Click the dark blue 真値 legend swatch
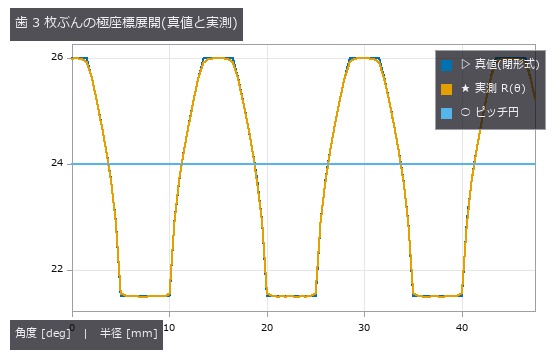This screenshot has width=560, height=360. click(446, 65)
